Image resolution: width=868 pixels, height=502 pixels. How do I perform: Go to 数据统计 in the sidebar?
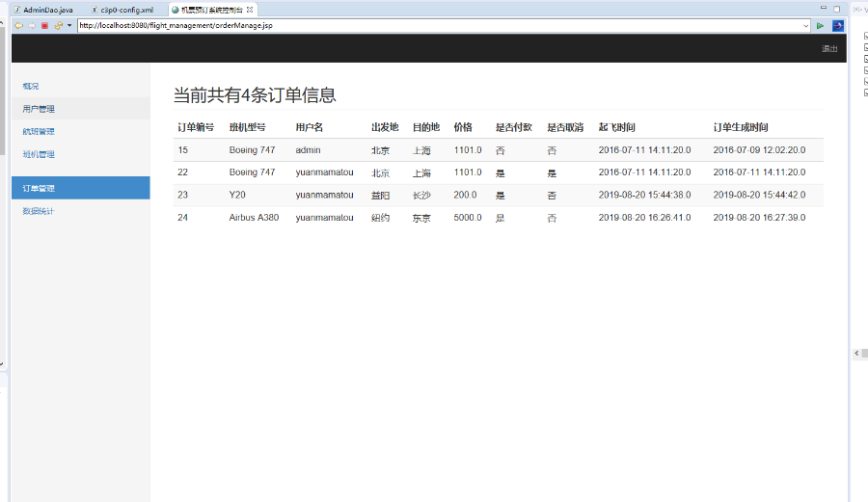coord(39,211)
